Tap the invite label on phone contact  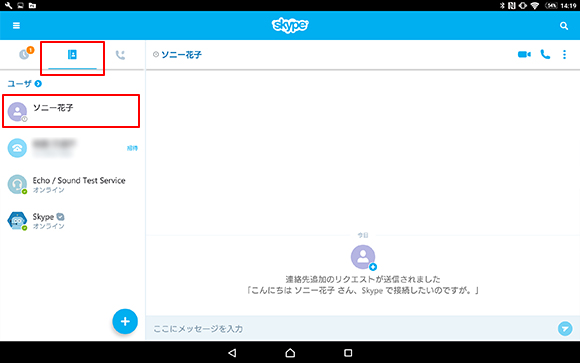[132, 148]
